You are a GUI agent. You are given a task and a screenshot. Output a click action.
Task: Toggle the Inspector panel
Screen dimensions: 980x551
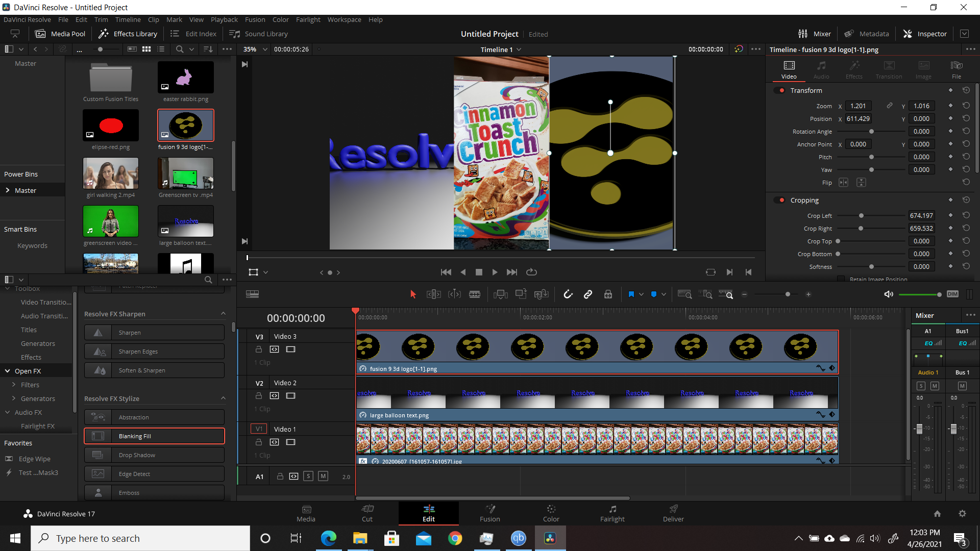click(925, 34)
